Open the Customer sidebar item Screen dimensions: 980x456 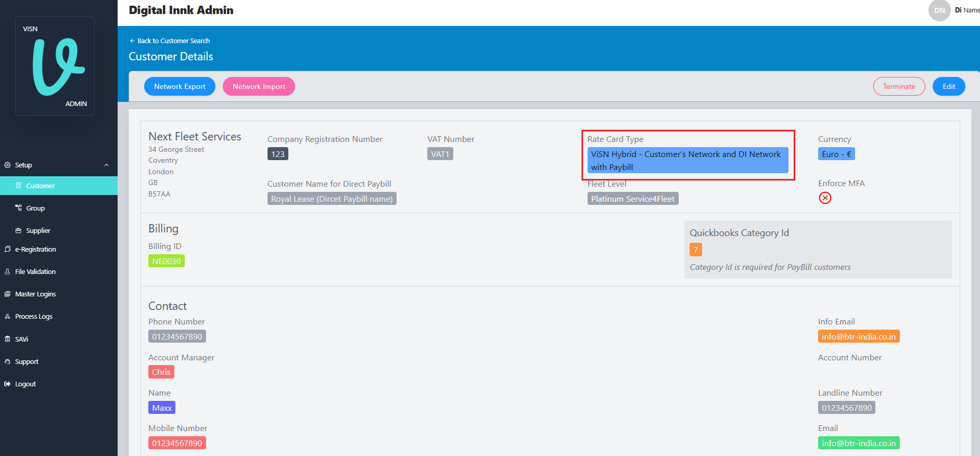click(x=59, y=186)
